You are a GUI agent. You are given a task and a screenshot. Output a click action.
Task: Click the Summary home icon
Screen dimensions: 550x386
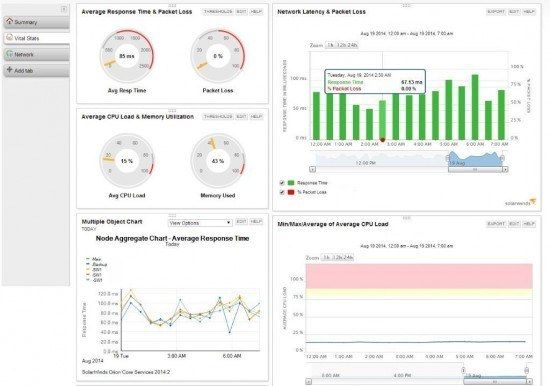(9, 21)
